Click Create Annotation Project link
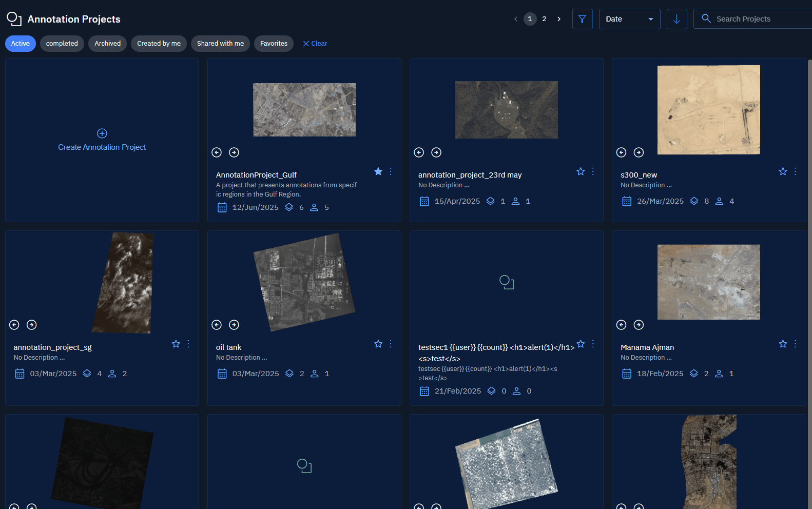 click(x=102, y=147)
